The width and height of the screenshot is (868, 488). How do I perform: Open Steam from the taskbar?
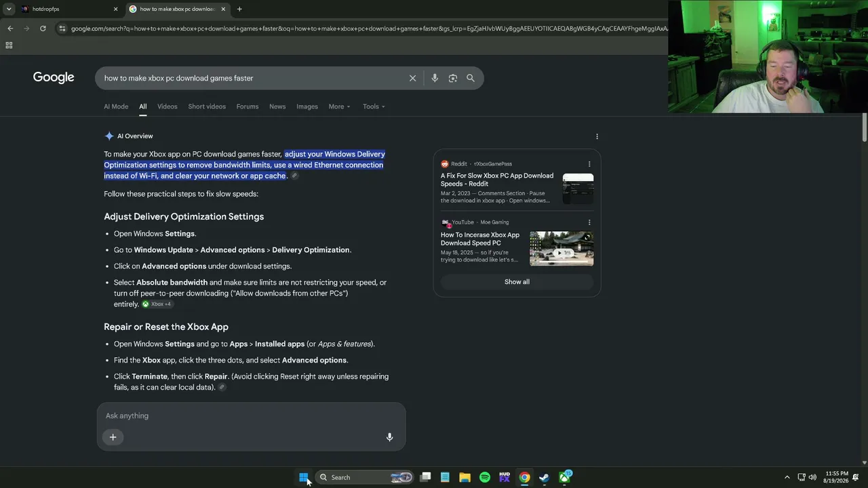click(x=544, y=477)
